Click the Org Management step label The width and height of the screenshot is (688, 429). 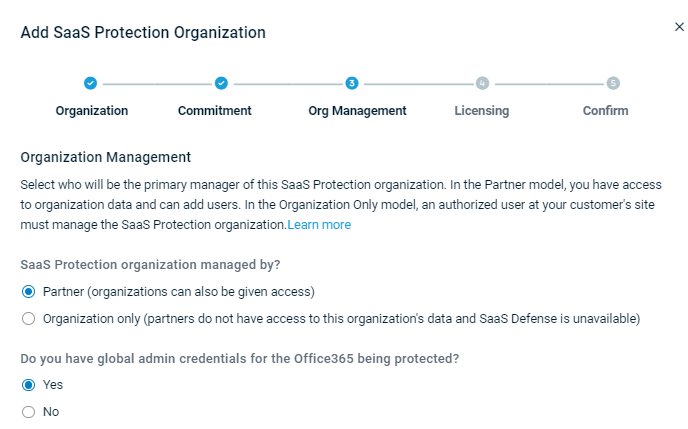(x=357, y=111)
